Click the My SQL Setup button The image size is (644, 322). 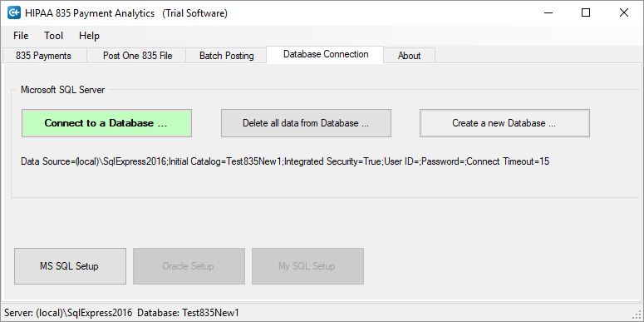(307, 266)
